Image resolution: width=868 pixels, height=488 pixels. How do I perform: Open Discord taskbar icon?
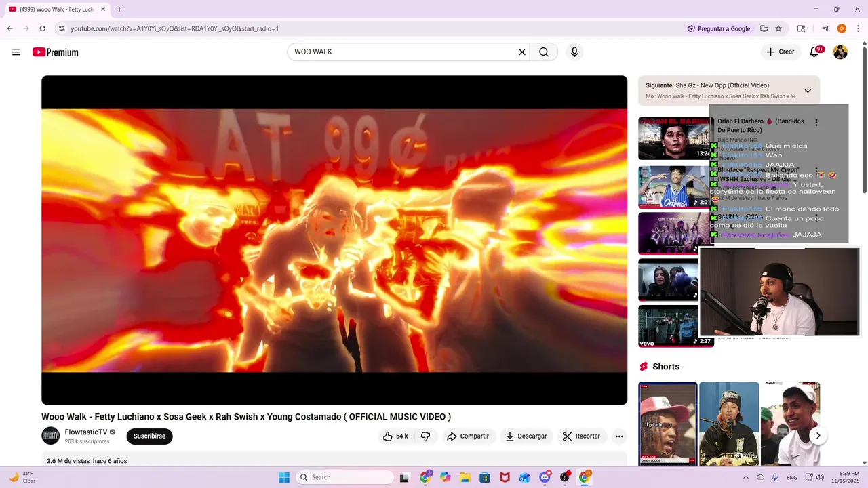[x=545, y=477]
